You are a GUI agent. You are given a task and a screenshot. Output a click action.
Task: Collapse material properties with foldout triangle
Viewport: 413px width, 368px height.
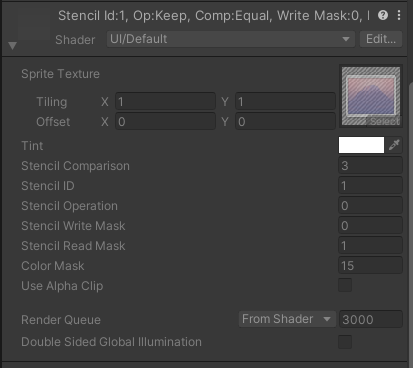pos(12,46)
